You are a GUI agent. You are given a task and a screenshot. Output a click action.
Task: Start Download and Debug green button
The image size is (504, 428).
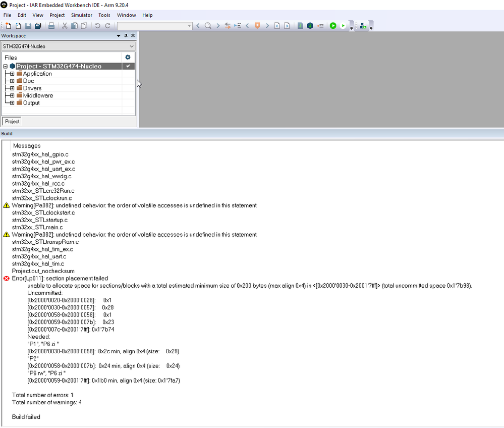[x=333, y=26]
